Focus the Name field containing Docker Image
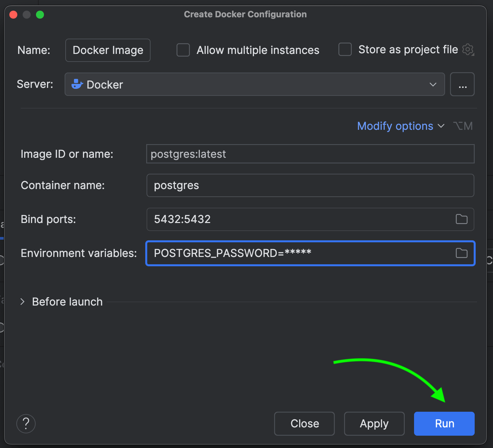Image resolution: width=493 pixels, height=448 pixels. [108, 50]
